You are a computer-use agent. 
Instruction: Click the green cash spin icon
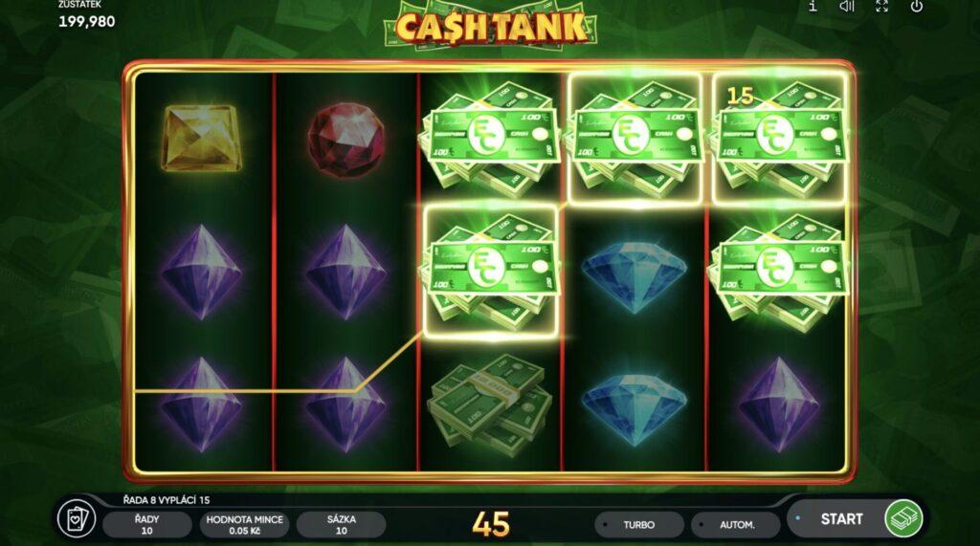coord(903,518)
